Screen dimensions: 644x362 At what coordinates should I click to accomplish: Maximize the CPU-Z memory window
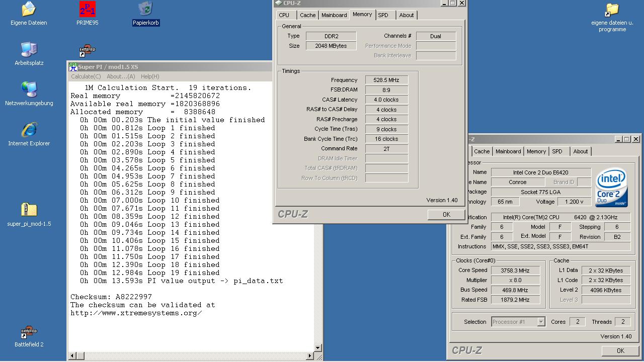click(x=452, y=3)
